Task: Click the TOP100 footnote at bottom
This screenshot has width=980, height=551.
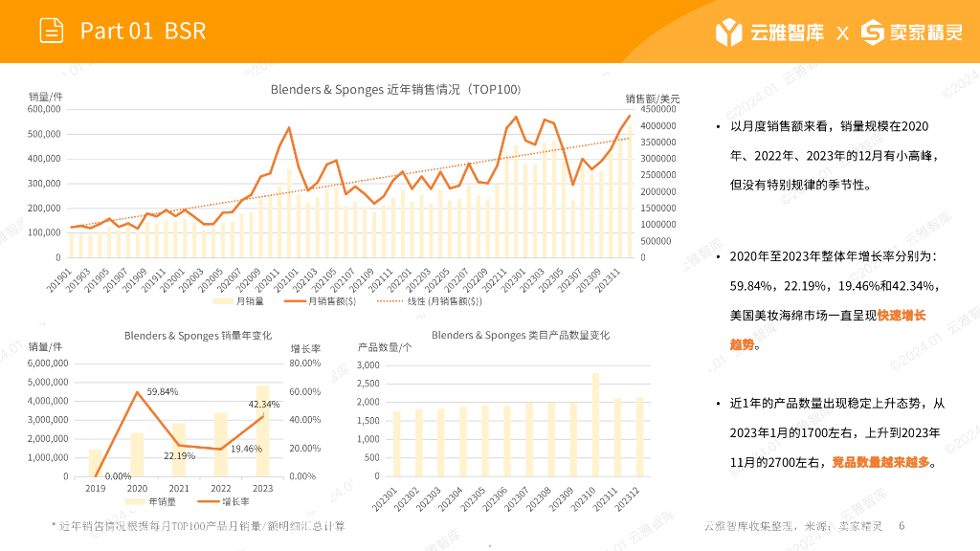Action: (198, 526)
